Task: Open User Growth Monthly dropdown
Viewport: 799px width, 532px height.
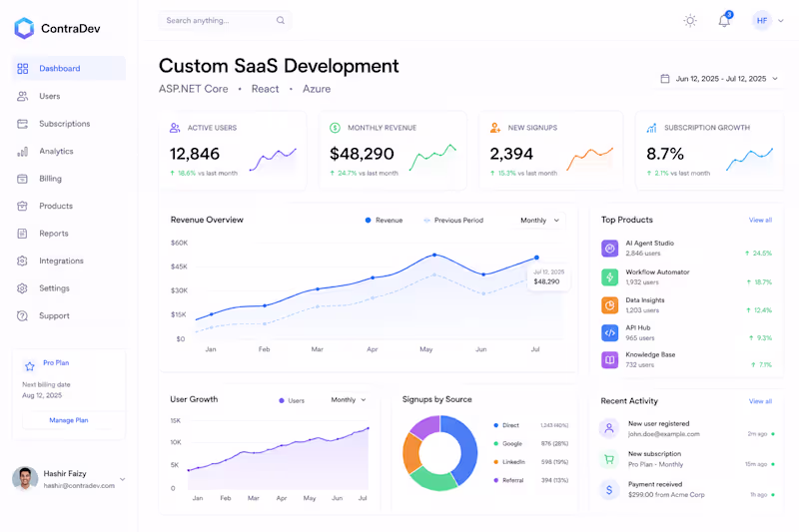Action: tap(349, 399)
